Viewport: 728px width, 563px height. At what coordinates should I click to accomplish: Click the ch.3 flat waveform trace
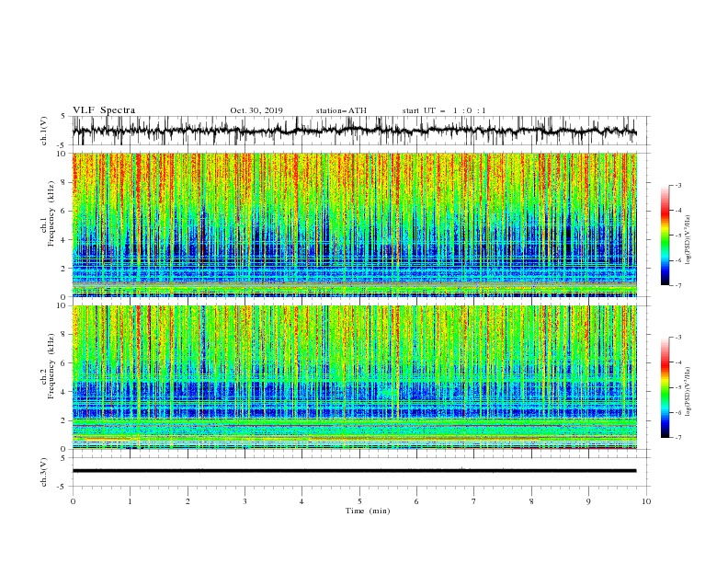pyautogui.click(x=354, y=471)
